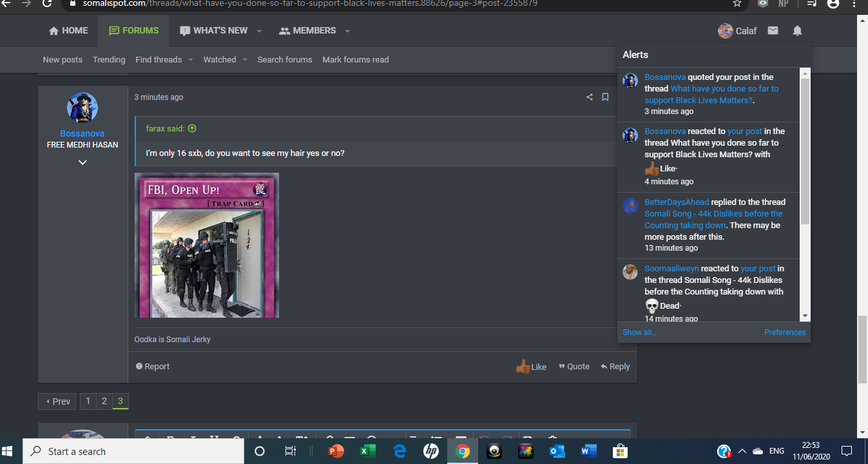The image size is (868, 464).
Task: Click the share icon on Bossanova's post
Action: tap(589, 97)
